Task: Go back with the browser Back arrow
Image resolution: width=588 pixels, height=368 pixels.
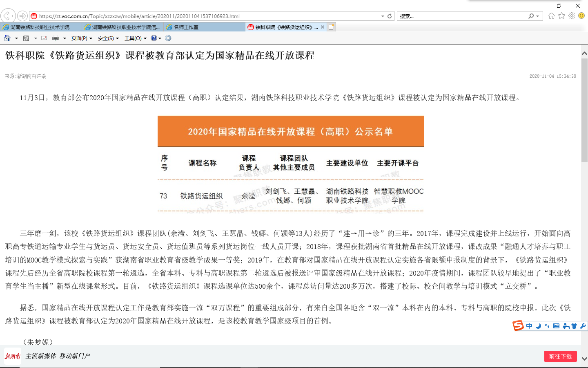Action: point(8,16)
